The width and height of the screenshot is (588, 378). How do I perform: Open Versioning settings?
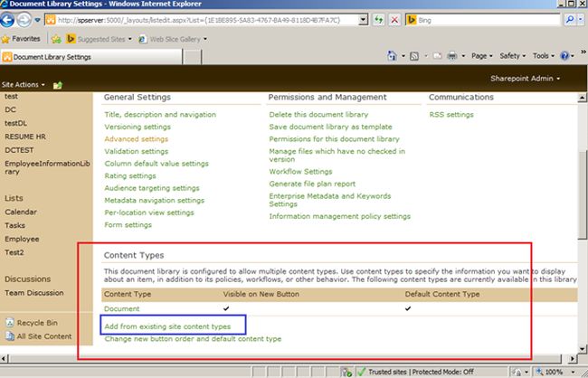click(138, 127)
